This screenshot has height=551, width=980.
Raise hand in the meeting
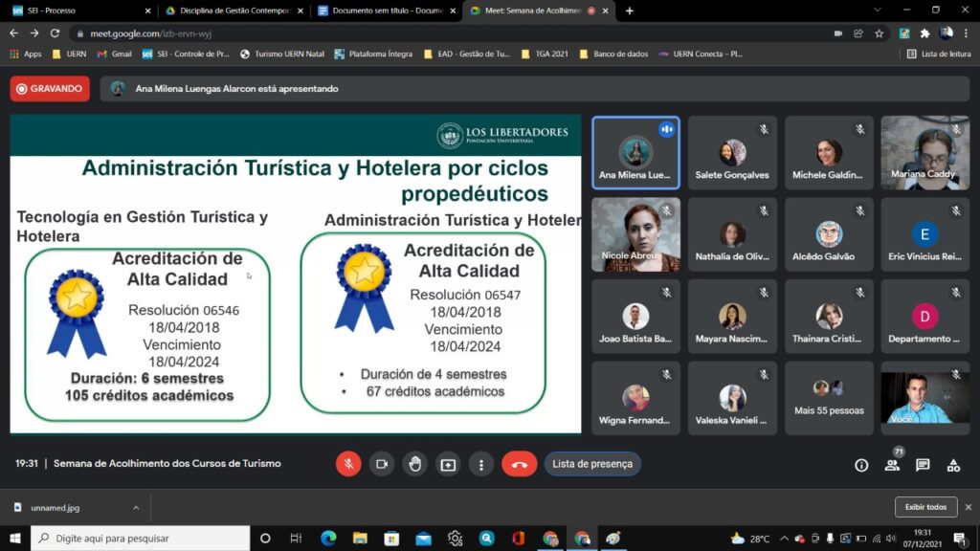pos(414,464)
